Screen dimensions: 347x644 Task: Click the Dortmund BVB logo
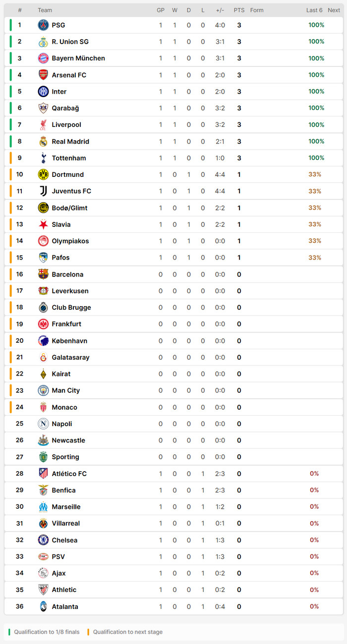(44, 174)
